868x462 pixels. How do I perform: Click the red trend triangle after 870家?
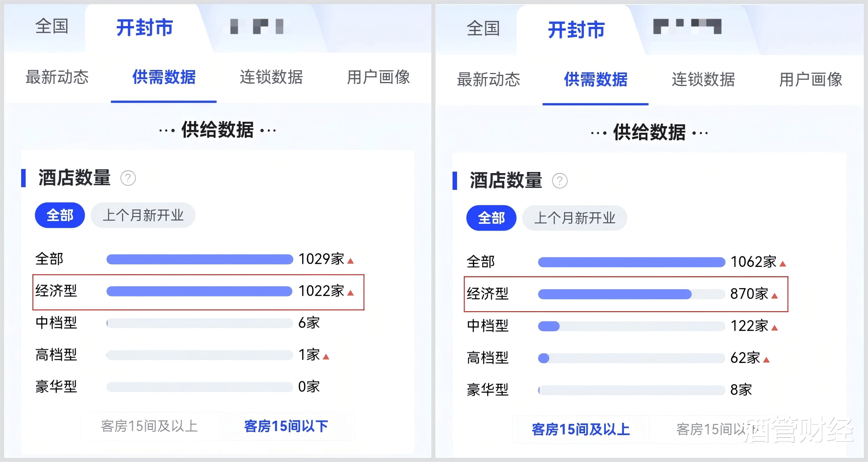click(x=775, y=296)
